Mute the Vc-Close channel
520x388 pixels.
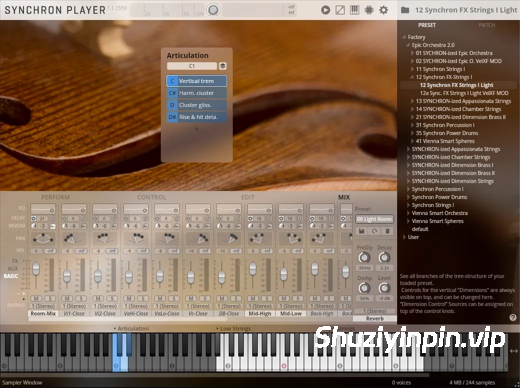[191, 298]
